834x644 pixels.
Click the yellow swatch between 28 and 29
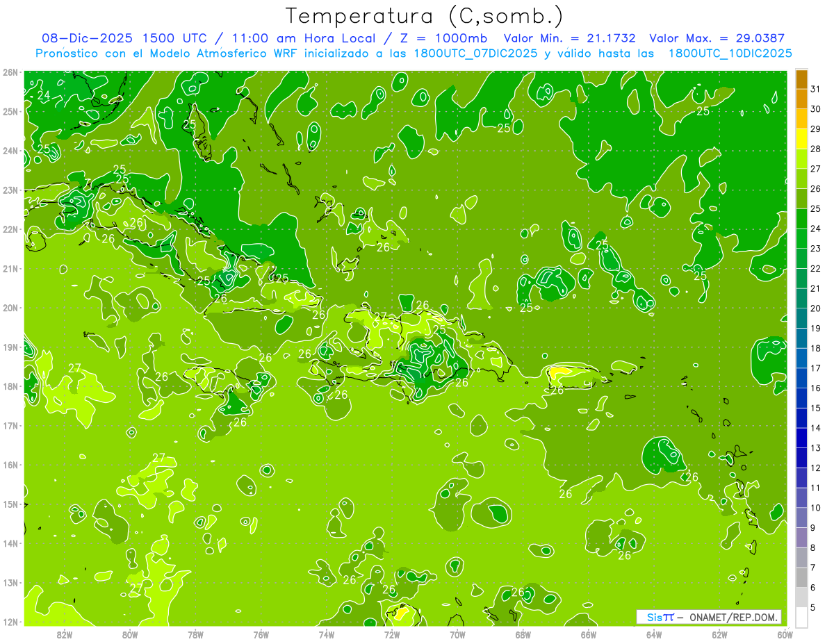(801, 139)
